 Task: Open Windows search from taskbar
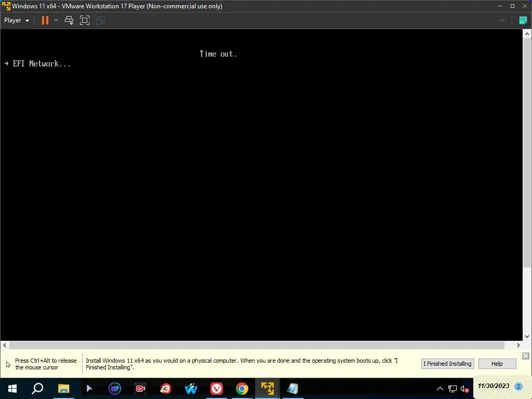(37, 389)
